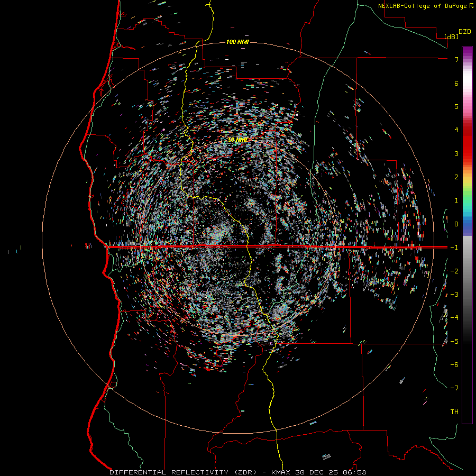Click the 3 value on the color scale
Image resolution: width=476 pixels, height=476 pixels.
click(x=456, y=153)
